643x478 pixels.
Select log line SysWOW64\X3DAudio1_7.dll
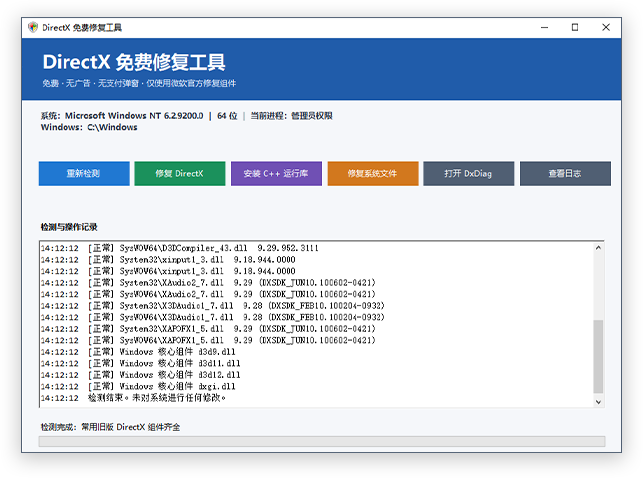pyautogui.click(x=213, y=317)
